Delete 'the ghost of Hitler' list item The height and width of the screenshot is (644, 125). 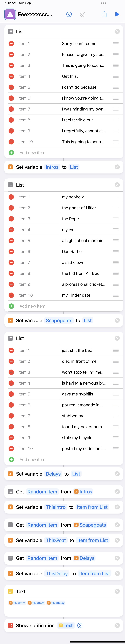[x=11, y=208]
